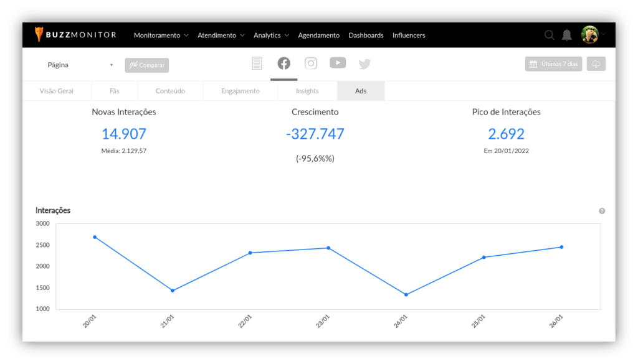Switch to the Engajamento tab
The image size is (638, 364).
240,91
